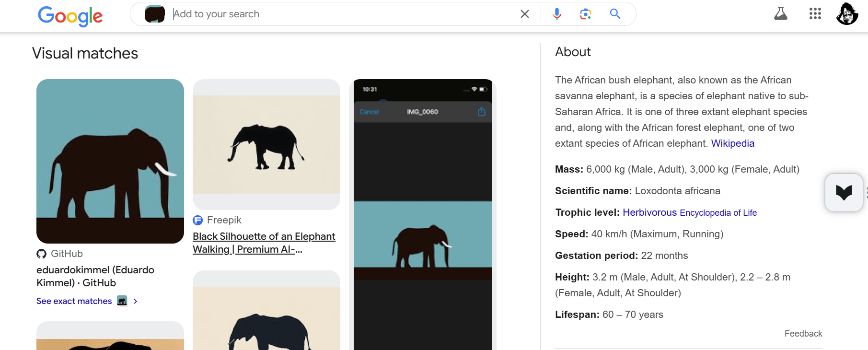This screenshot has height=350, width=868.
Task: Click the 'GitHub' source name text
Action: coord(67,254)
